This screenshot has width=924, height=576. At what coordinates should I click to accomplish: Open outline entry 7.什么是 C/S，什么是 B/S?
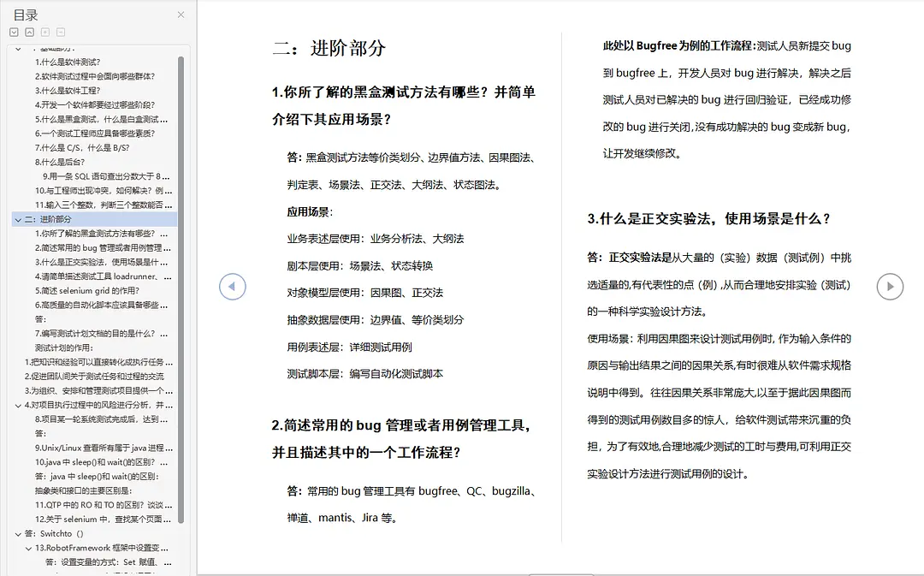82,147
